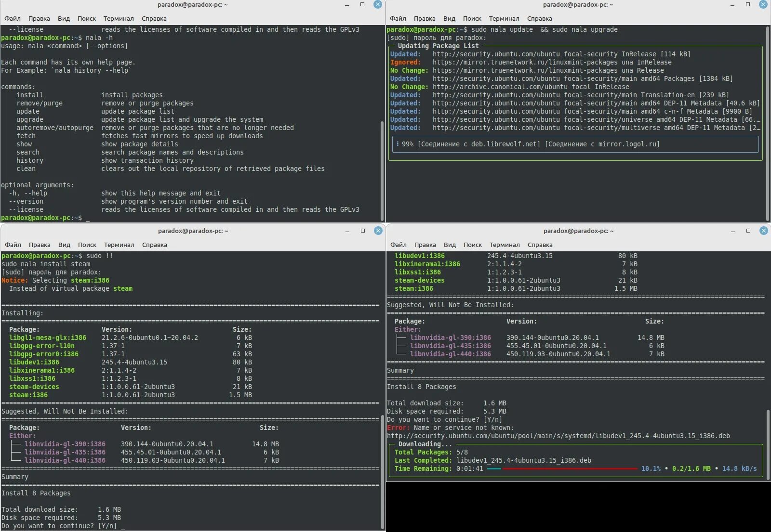Open Справка menu in nala help terminal
This screenshot has width=771, height=532.
(x=154, y=18)
